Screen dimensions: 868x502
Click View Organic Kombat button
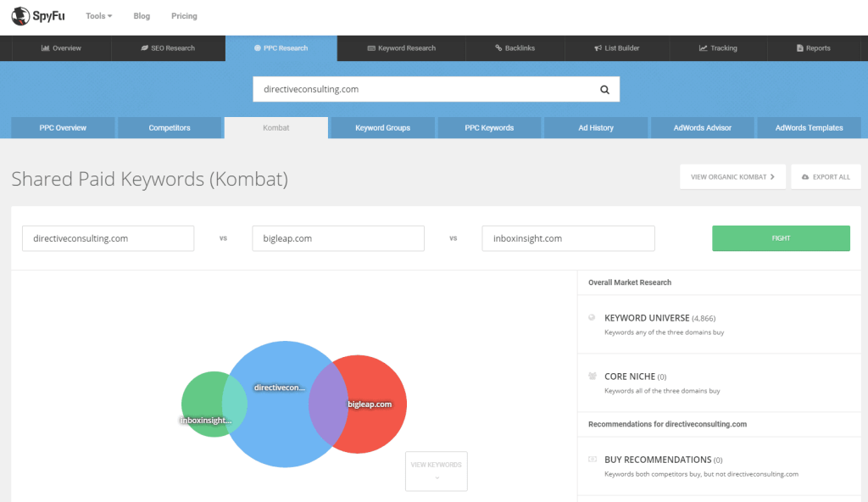pos(732,176)
